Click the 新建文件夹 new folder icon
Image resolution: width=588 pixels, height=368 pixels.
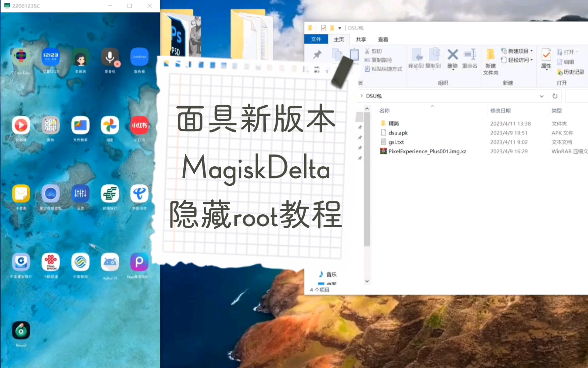491,62
